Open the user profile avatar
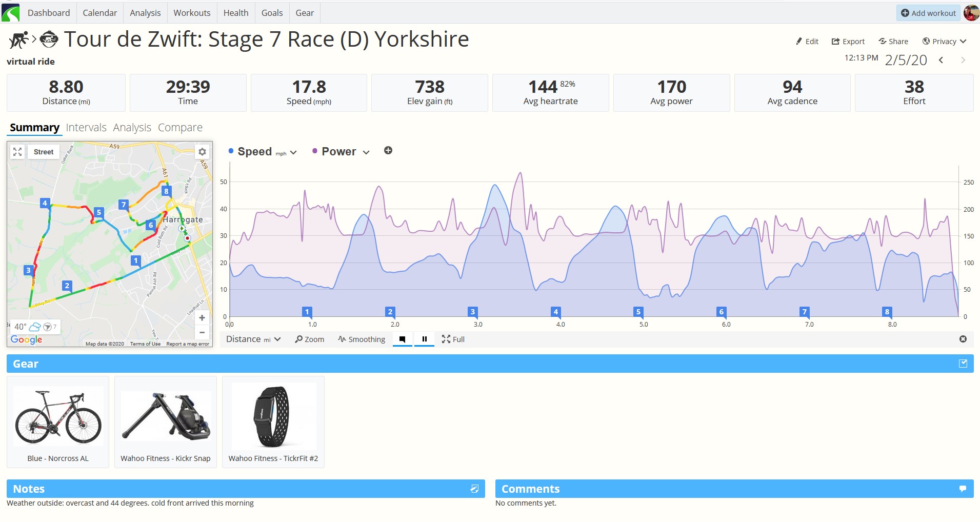Screen dimensions: 980x522 click(x=971, y=13)
